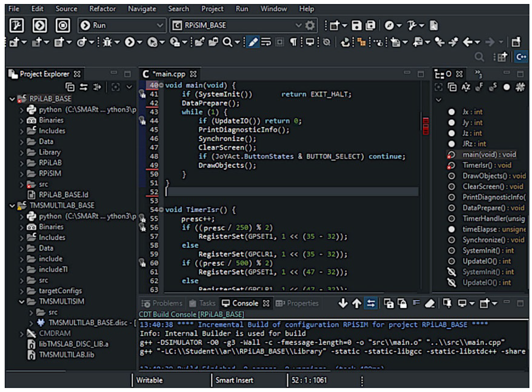
Task: Toggle Link with Editor in Project Explorer
Action: click(83, 87)
